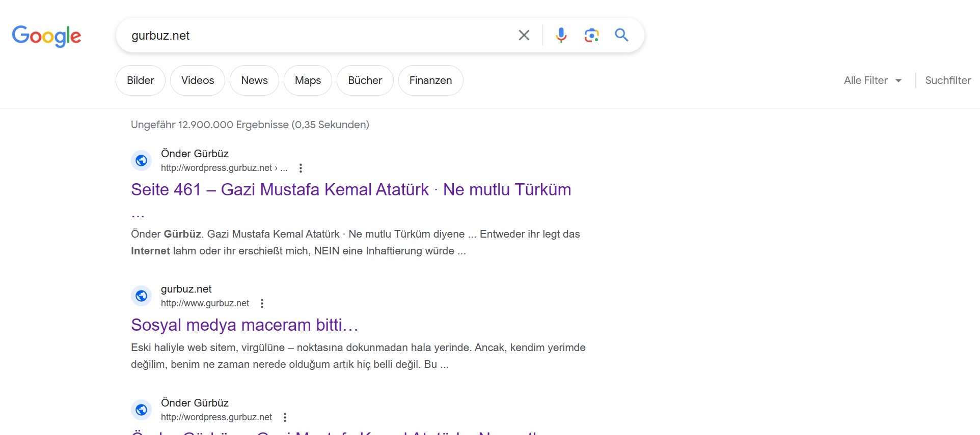Open the 'Seite 461 – Gazi Mustafa Kemal Atatürk' result

[x=351, y=190]
